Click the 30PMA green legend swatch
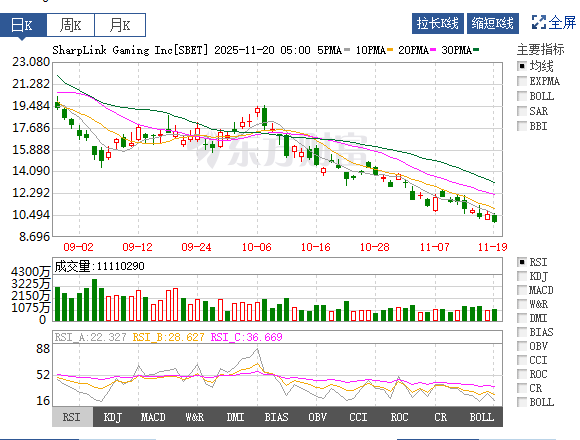Viewport: 580px width, 440px height. pyautogui.click(x=476, y=50)
